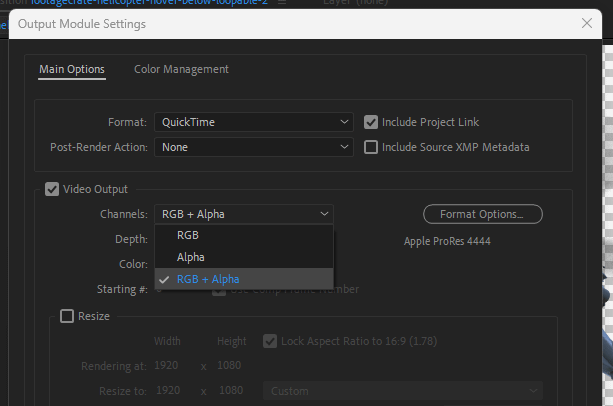Enable Include Source XMP Metadata
The image size is (613, 406).
(x=371, y=147)
